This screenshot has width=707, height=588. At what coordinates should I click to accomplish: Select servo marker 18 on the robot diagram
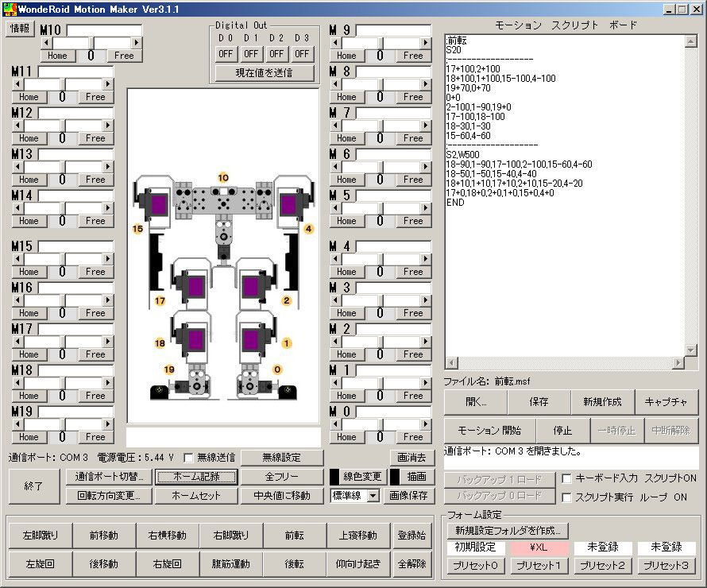pos(160,343)
